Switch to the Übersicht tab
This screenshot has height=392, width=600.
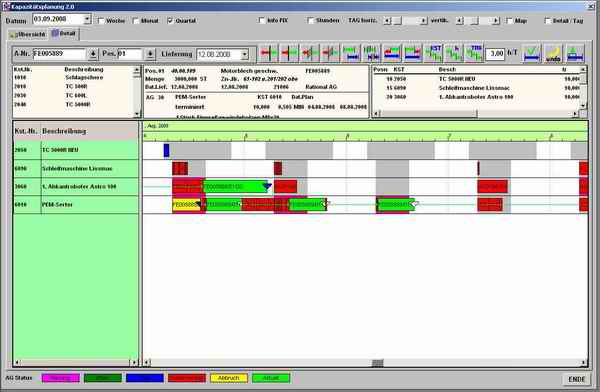(x=28, y=34)
